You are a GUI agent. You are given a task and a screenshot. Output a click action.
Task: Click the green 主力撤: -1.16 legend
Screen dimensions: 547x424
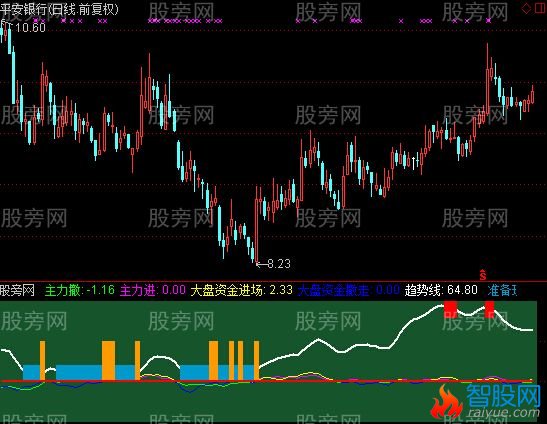(80, 290)
